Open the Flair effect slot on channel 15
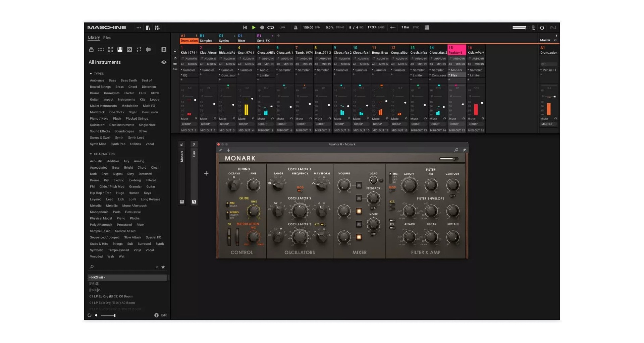Image resolution: width=644 pixels, height=343 pixels. (457, 75)
